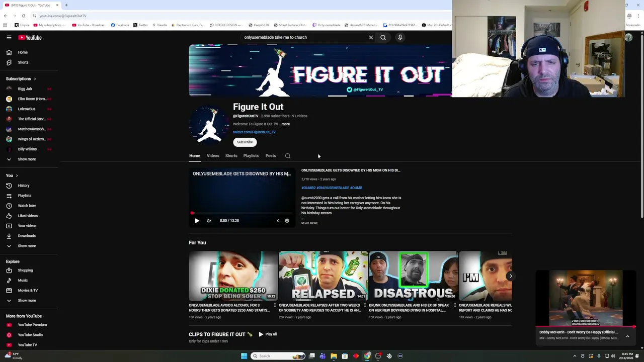Open featured video title link
Viewport: 644px width, 362px height.
[351, 170]
